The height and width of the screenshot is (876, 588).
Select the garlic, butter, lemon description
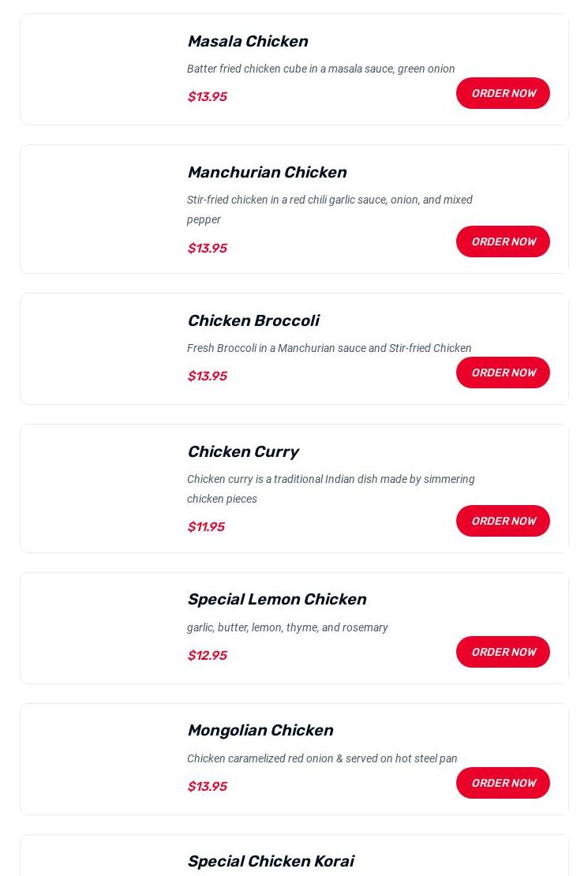point(287,627)
